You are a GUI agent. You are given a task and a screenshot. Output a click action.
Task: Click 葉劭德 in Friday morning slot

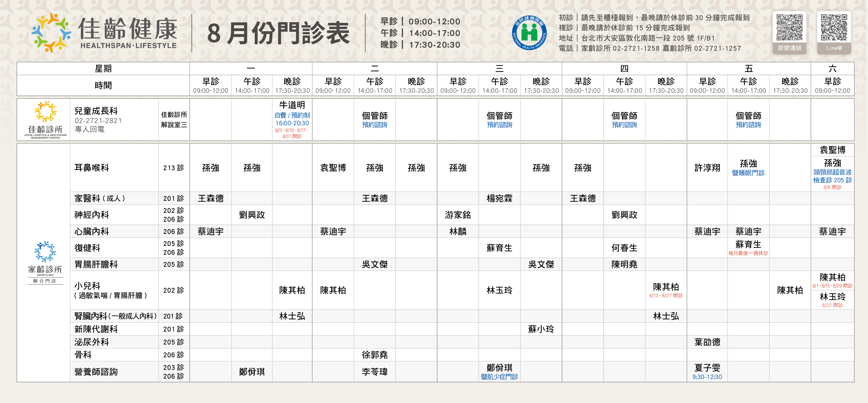point(707,342)
